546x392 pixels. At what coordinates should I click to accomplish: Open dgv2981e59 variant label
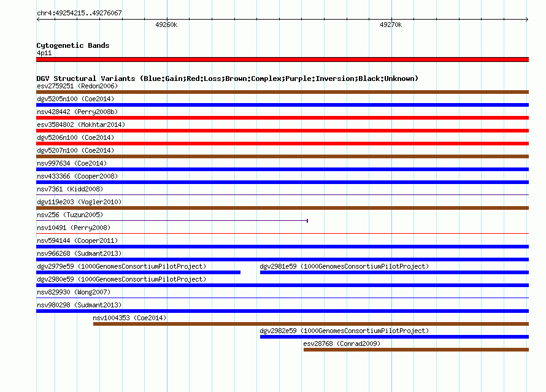pyautogui.click(x=344, y=266)
